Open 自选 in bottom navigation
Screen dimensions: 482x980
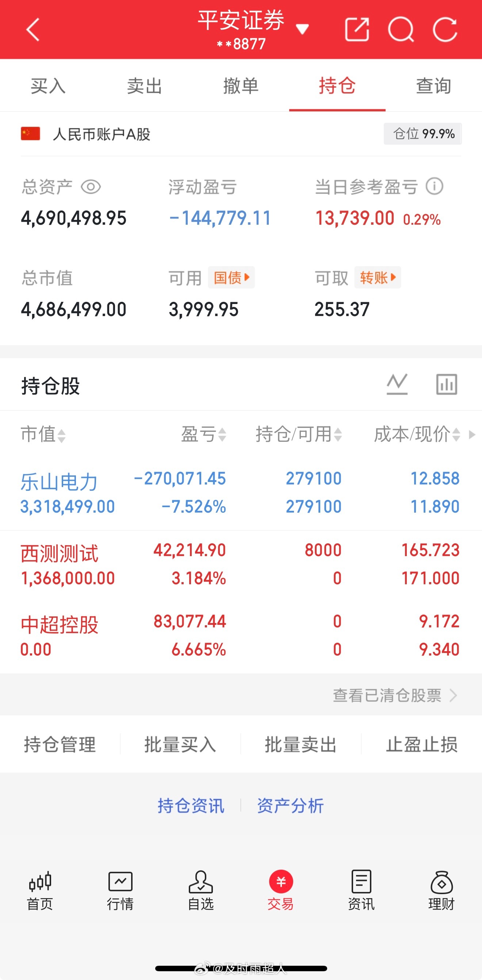[x=201, y=890]
